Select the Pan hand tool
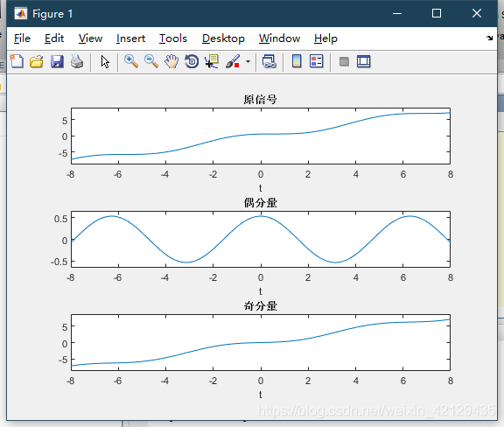The width and height of the screenshot is (504, 427). pos(171,61)
